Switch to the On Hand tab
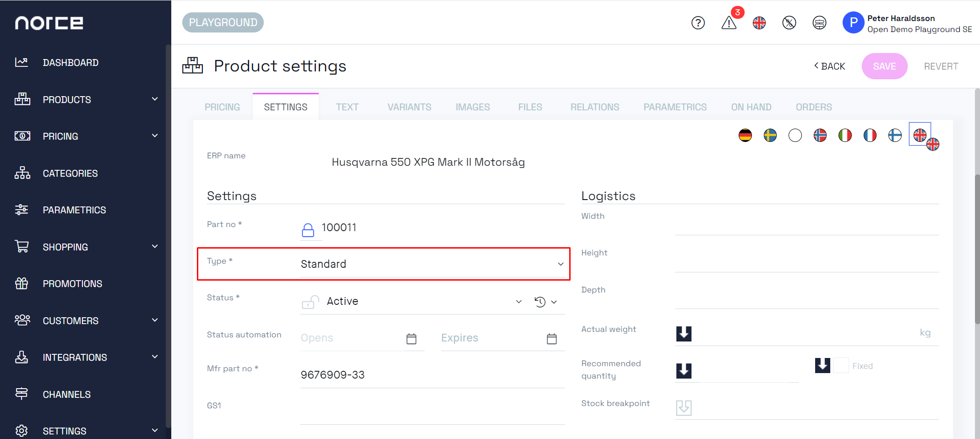This screenshot has width=980, height=439. [751, 107]
